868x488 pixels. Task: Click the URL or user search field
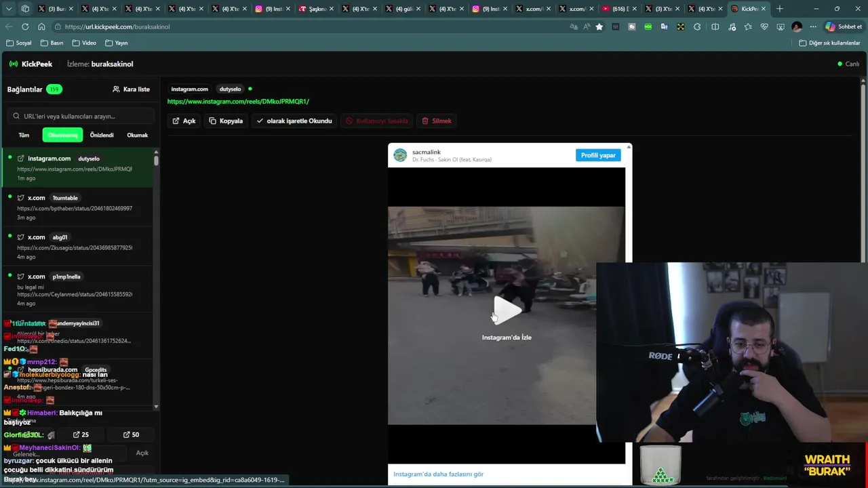coord(81,116)
